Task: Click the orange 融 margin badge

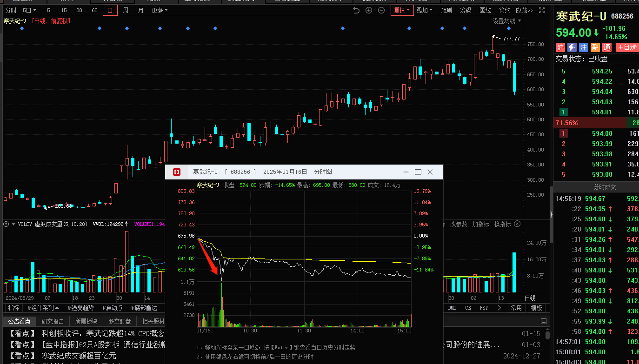Action: (x=595, y=47)
